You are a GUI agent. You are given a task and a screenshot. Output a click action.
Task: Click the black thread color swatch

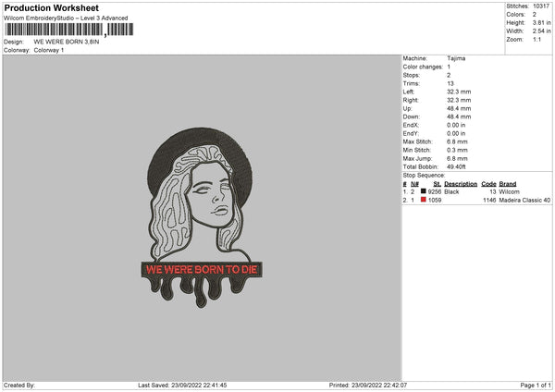[x=423, y=191]
